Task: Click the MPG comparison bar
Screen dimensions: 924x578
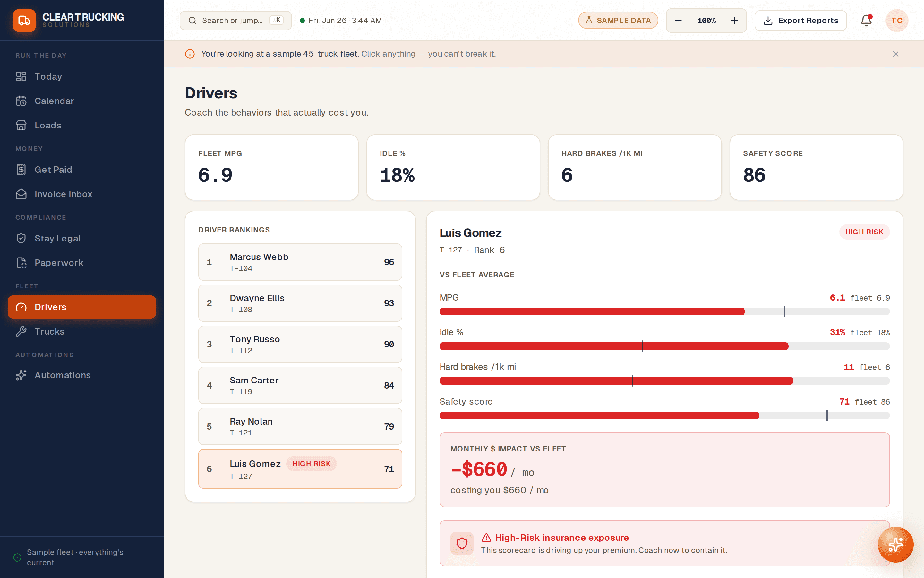Action: (664, 311)
